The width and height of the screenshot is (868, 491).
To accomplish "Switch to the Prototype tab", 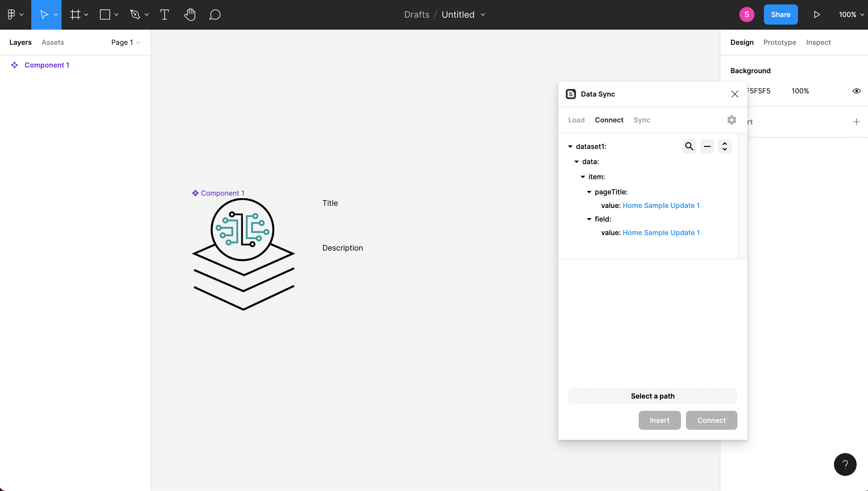I will [x=780, y=42].
